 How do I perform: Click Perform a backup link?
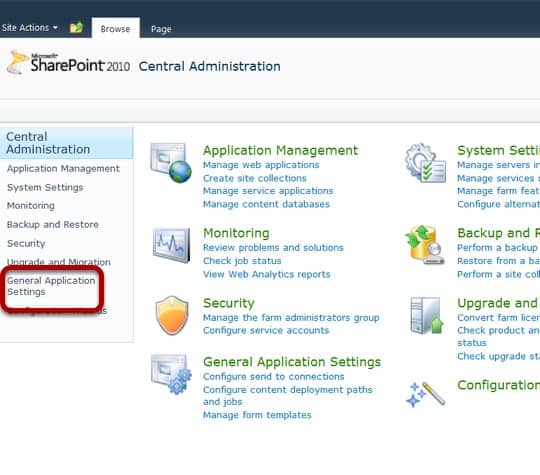(498, 248)
